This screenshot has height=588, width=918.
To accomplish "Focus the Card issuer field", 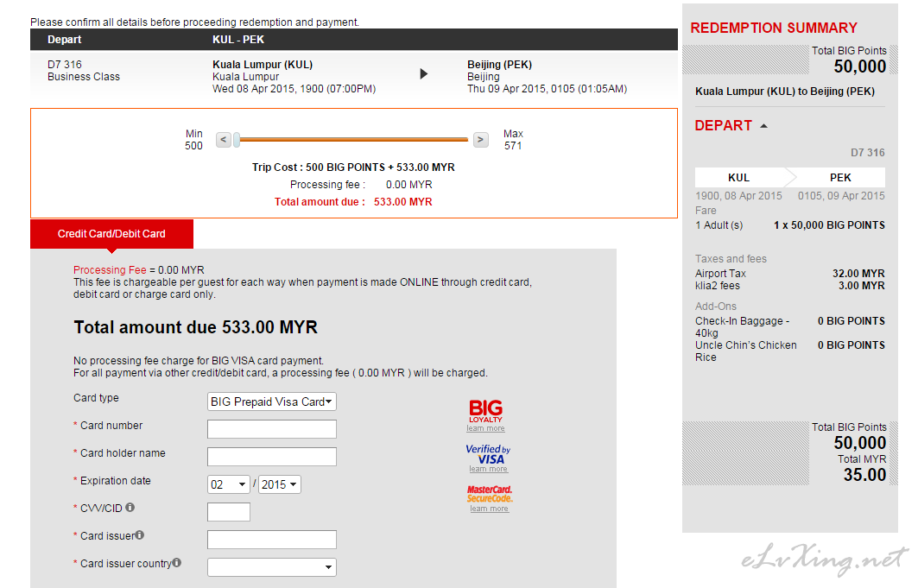I will (x=272, y=540).
